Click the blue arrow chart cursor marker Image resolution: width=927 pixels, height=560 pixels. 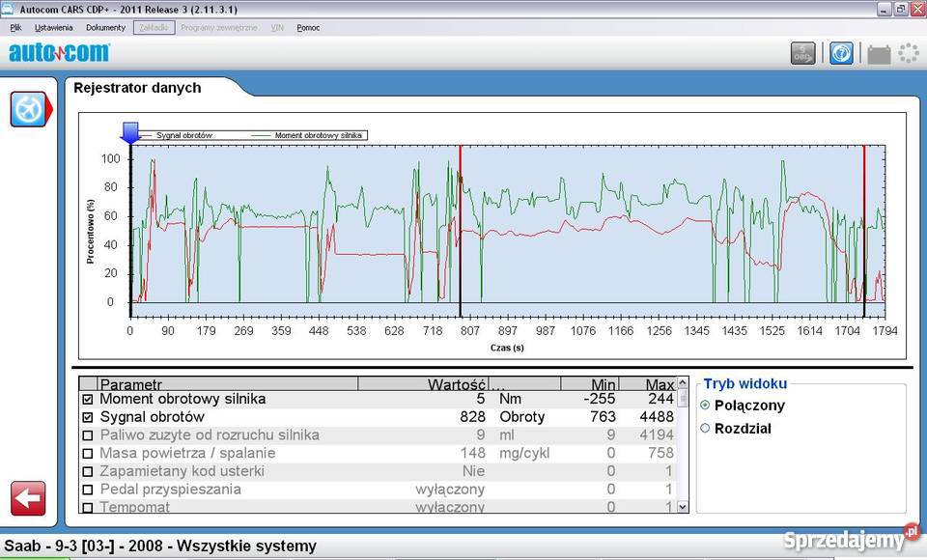click(x=131, y=133)
